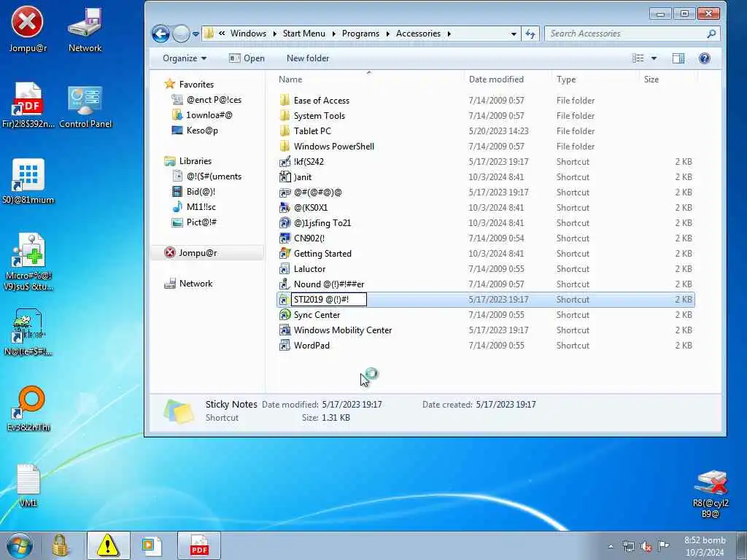Image resolution: width=747 pixels, height=560 pixels.
Task: Click Start Menu breadcrumb segment
Action: [304, 34]
